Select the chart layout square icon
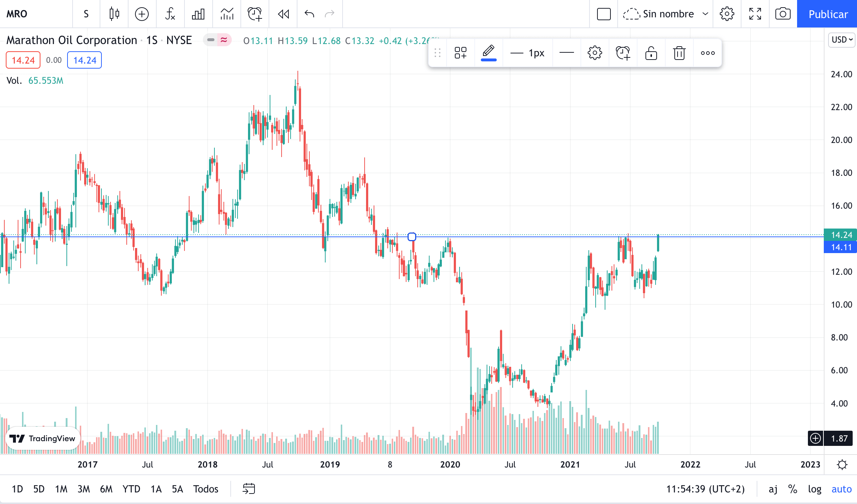The width and height of the screenshot is (857, 504). (x=604, y=14)
